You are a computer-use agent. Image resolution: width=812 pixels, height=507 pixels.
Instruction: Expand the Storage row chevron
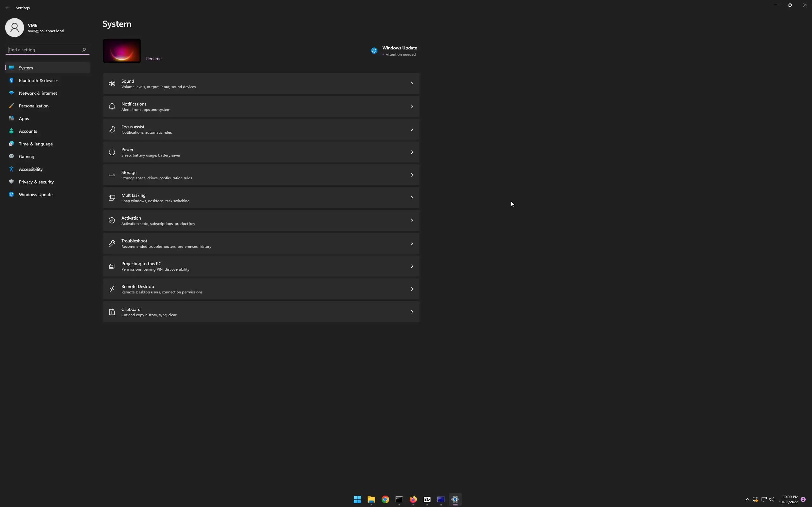coord(412,175)
